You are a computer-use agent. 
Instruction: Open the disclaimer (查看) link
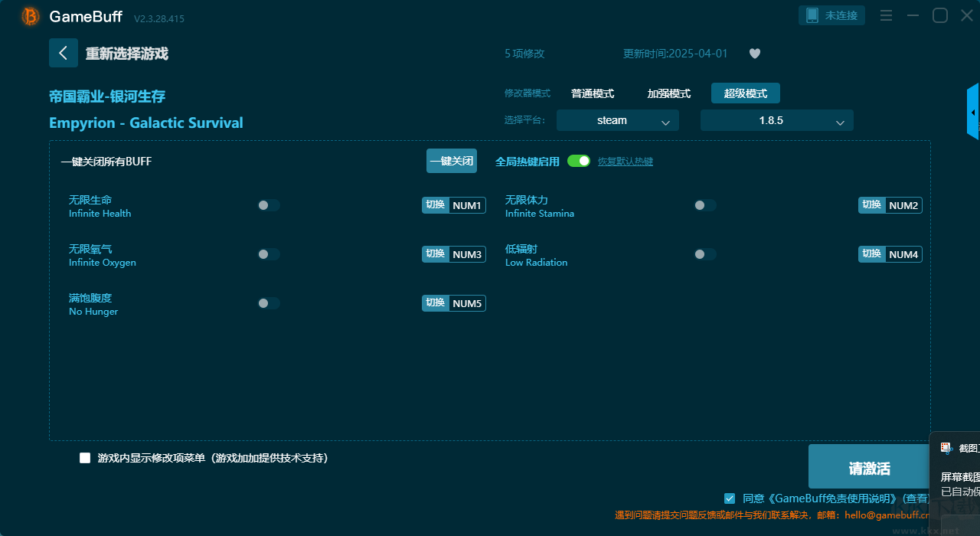tap(917, 498)
